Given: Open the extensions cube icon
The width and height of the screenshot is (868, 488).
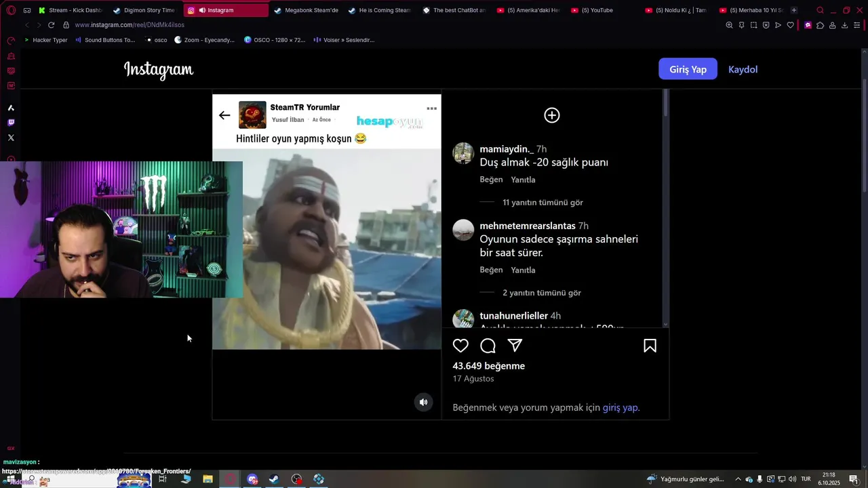Looking at the screenshot, I should pyautogui.click(x=820, y=25).
